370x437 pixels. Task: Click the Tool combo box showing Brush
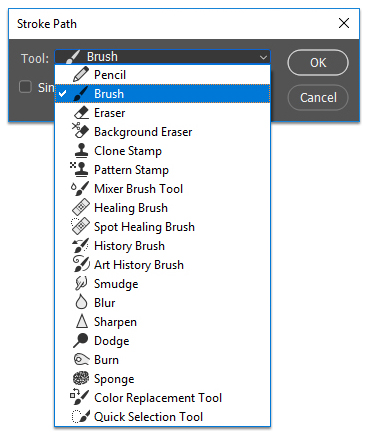(162, 57)
